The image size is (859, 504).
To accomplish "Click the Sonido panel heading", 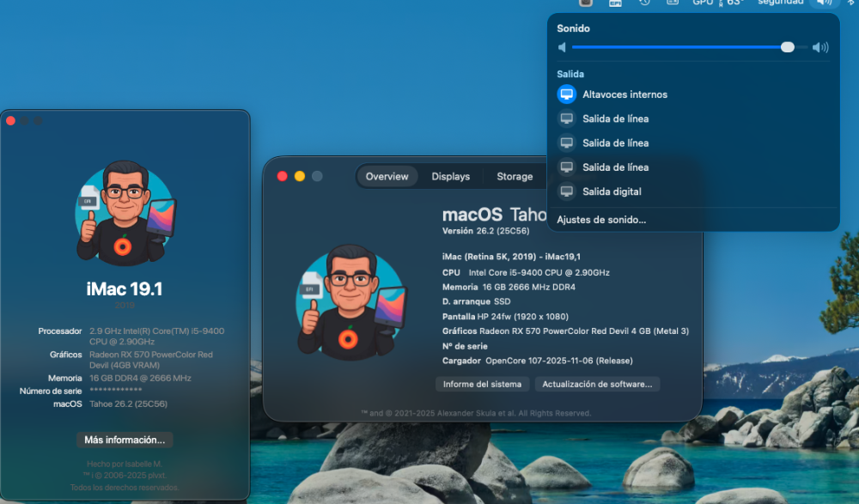I will tap(573, 28).
